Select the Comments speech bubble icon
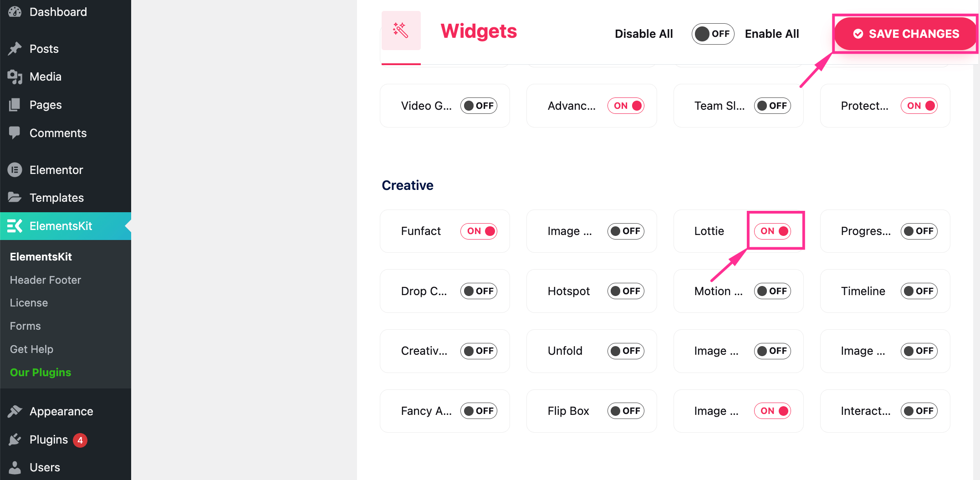The image size is (980, 480). pyautogui.click(x=15, y=133)
